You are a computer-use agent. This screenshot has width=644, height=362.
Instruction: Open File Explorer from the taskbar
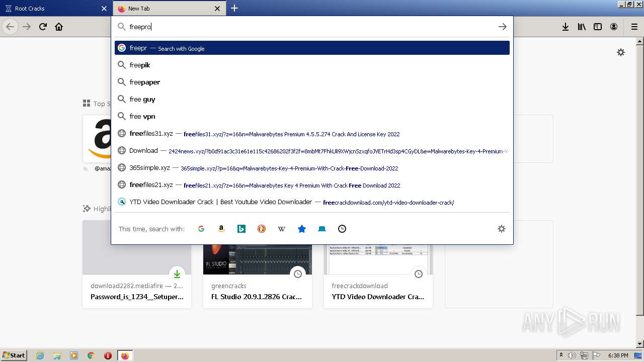tap(57, 355)
